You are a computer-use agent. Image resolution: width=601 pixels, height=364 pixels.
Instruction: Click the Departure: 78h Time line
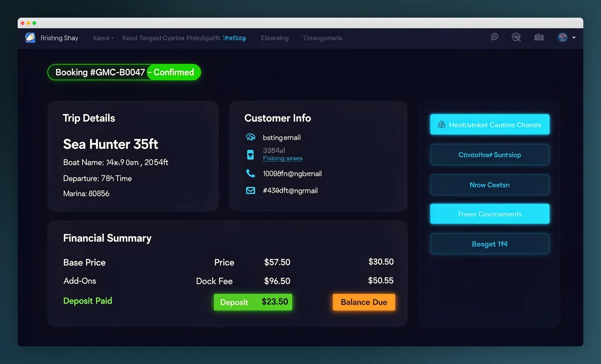[98, 178]
